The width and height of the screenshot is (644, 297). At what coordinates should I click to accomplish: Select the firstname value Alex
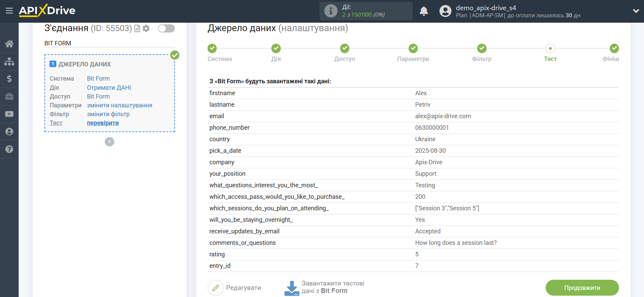pos(421,93)
